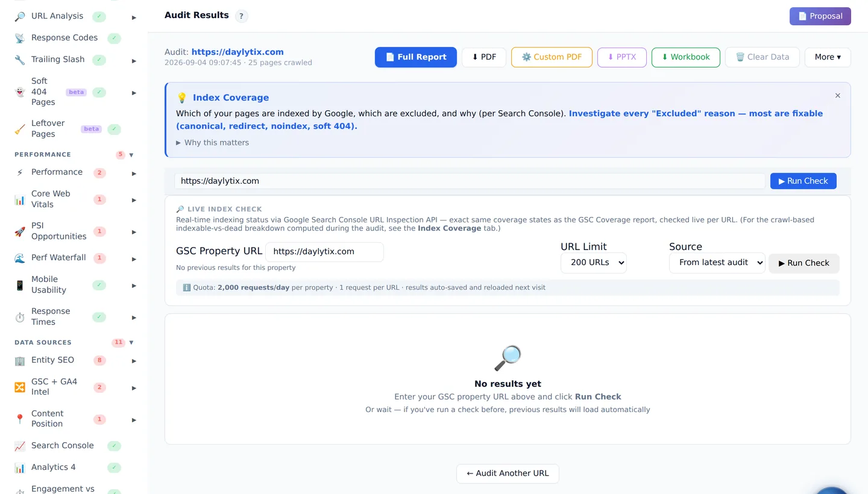
Task: Expand URL Analysis submenu arrow
Action: pyautogui.click(x=134, y=17)
